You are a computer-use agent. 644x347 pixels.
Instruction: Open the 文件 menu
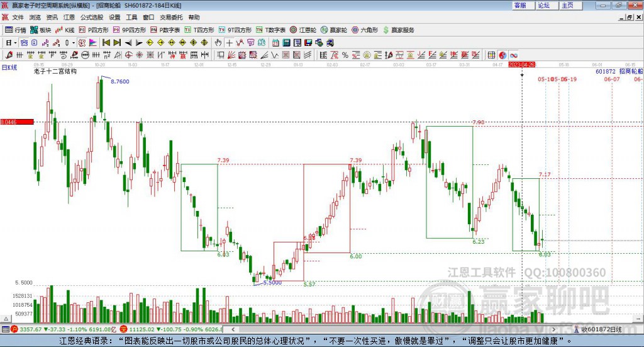tap(18, 17)
